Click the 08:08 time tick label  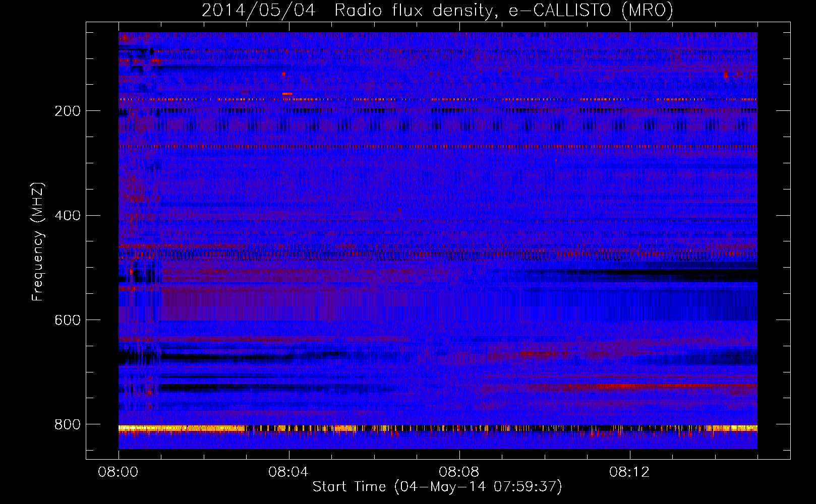tap(459, 472)
